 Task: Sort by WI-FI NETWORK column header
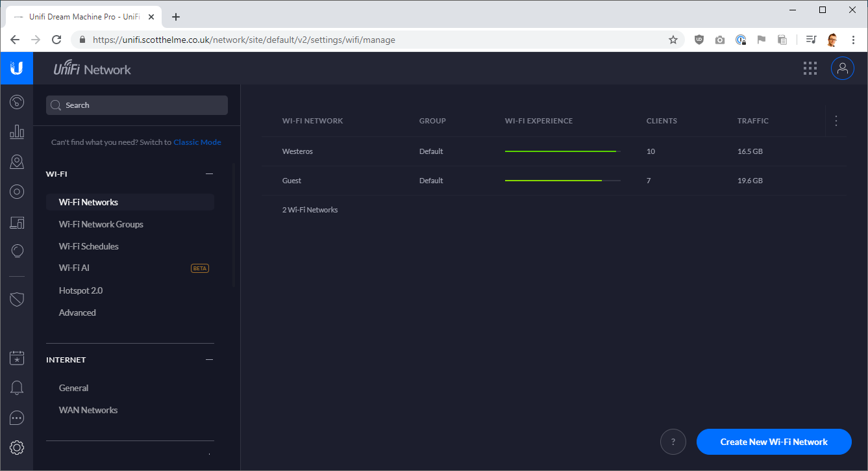click(x=312, y=121)
